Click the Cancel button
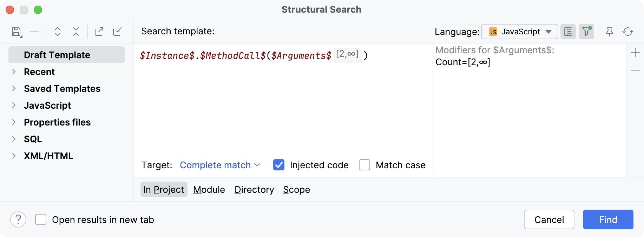644x237 pixels. click(x=549, y=220)
